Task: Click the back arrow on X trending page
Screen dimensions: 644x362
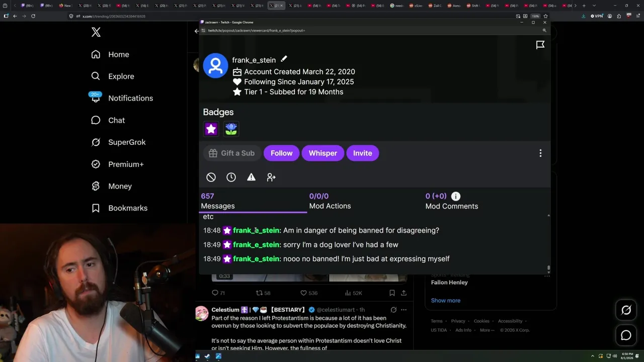Action: 197,31
